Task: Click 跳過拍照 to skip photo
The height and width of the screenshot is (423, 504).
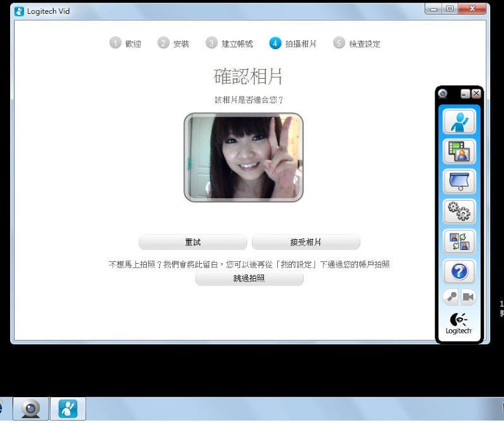Action: pos(249,278)
